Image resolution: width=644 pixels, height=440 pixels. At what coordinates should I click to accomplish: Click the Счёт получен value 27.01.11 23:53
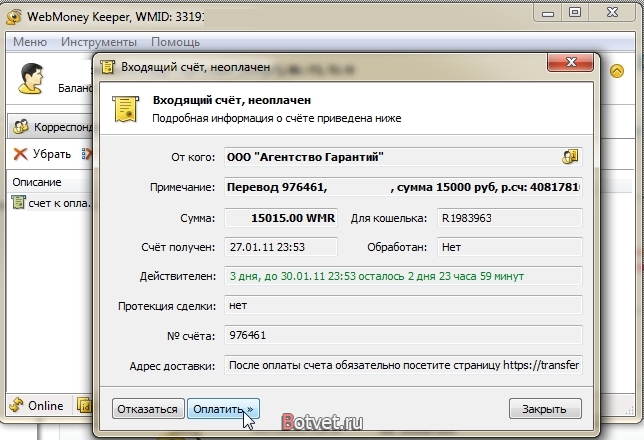281,247
